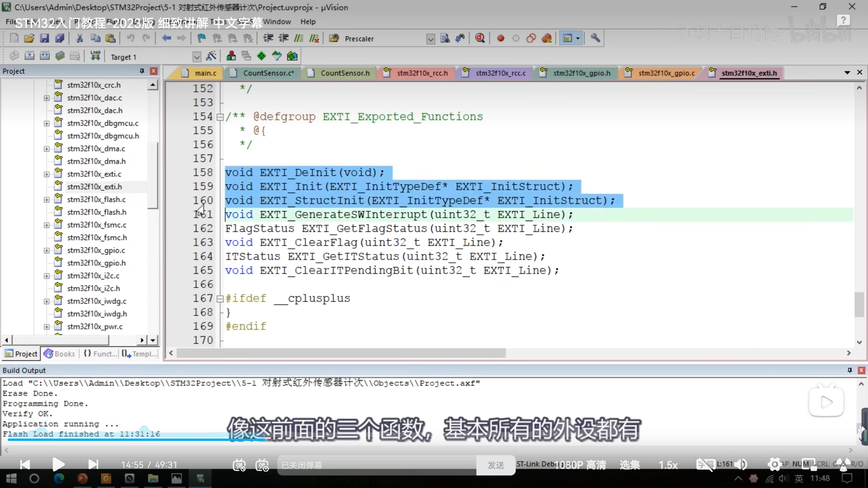Open the Prescaler search dropdown arrow

pyautogui.click(x=430, y=39)
